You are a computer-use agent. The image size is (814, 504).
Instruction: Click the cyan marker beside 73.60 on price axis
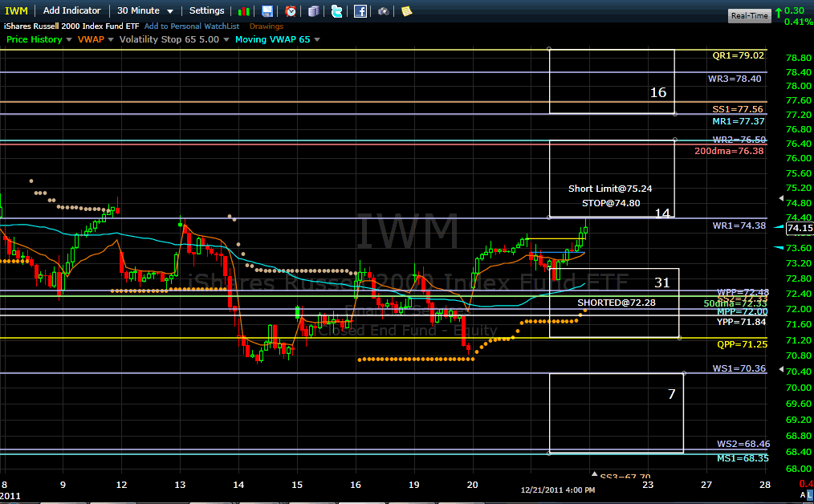point(779,248)
